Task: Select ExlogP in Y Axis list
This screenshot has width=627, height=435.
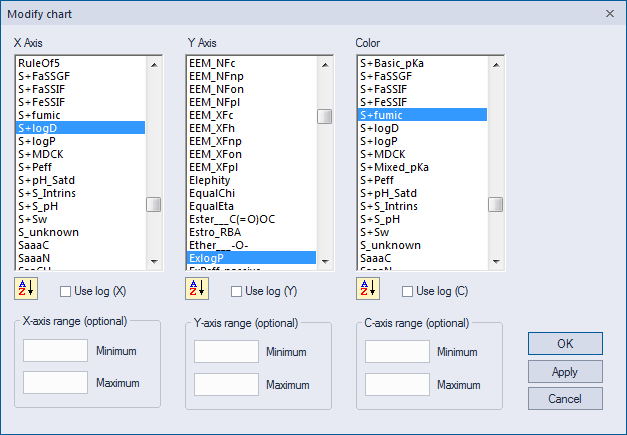Action: (x=252, y=258)
